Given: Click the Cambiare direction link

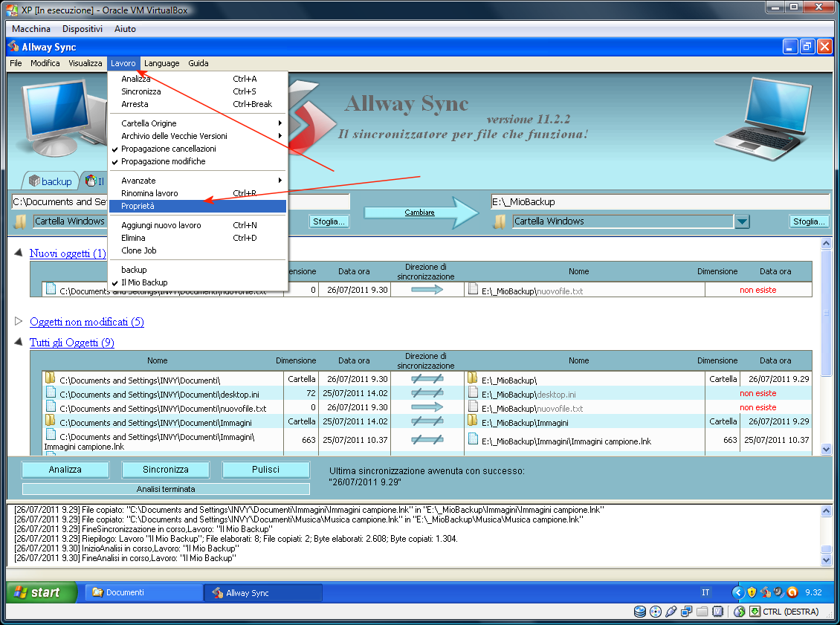Looking at the screenshot, I should (x=419, y=213).
